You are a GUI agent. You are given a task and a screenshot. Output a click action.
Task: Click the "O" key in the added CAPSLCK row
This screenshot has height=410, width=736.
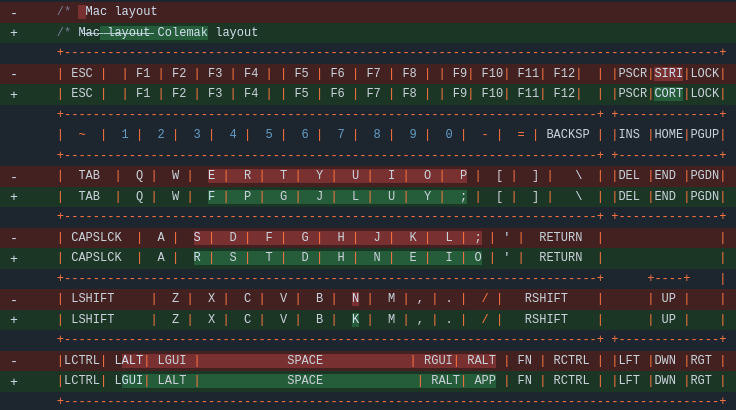coord(478,257)
